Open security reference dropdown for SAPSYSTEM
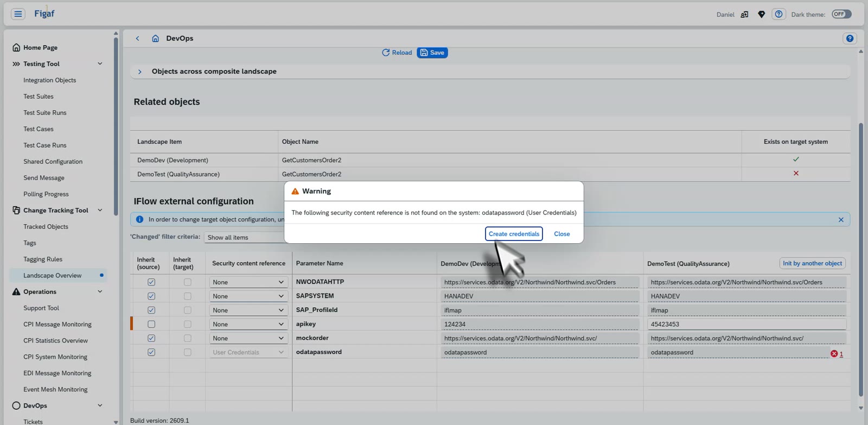The height and width of the screenshot is (425, 868). 248,296
